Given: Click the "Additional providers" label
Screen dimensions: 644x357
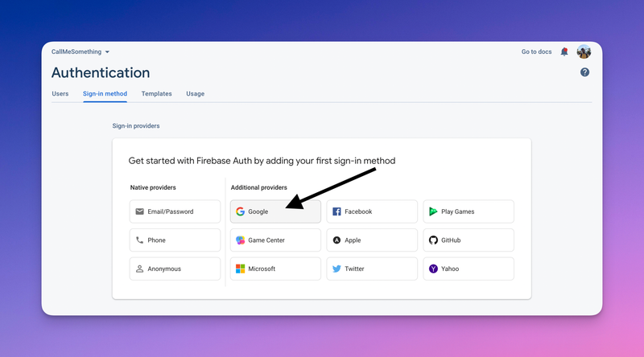Looking at the screenshot, I should (x=258, y=187).
